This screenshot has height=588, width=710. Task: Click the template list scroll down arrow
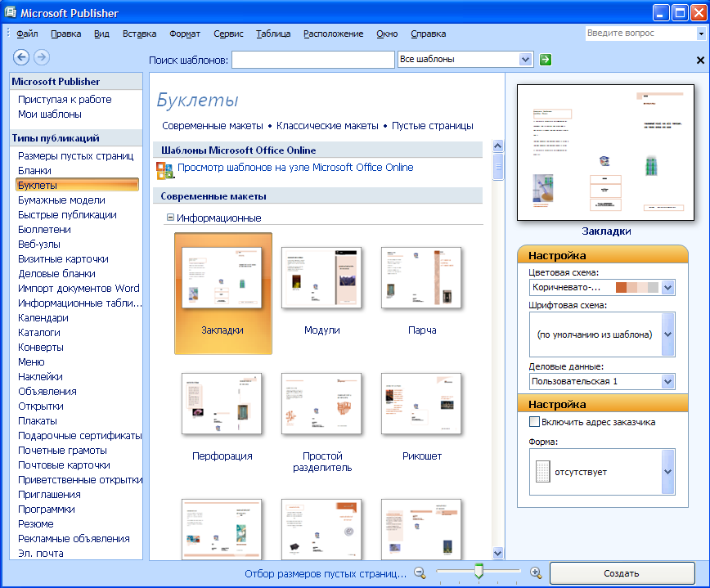[x=498, y=553]
